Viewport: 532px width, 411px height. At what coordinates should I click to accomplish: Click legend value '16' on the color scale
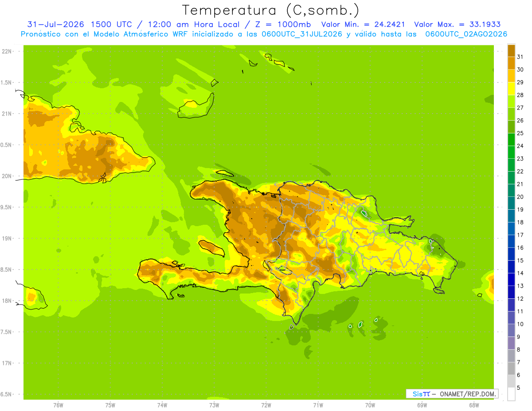520,248
